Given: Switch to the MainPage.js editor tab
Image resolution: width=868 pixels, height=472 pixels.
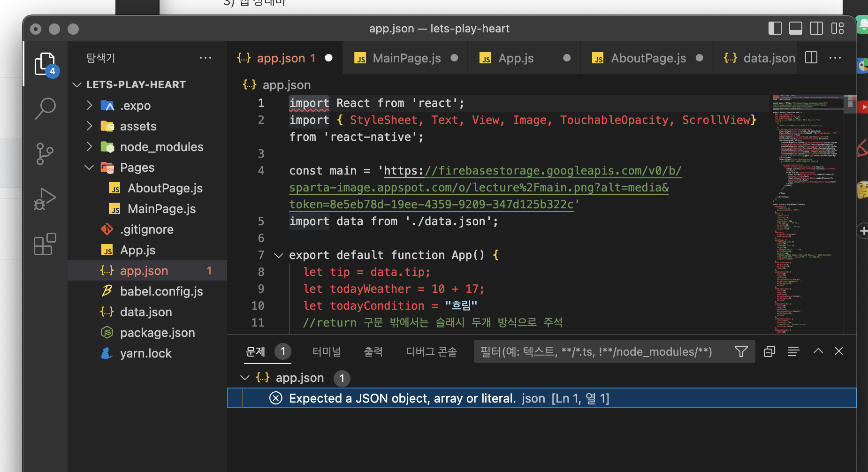Looking at the screenshot, I should 405,58.
